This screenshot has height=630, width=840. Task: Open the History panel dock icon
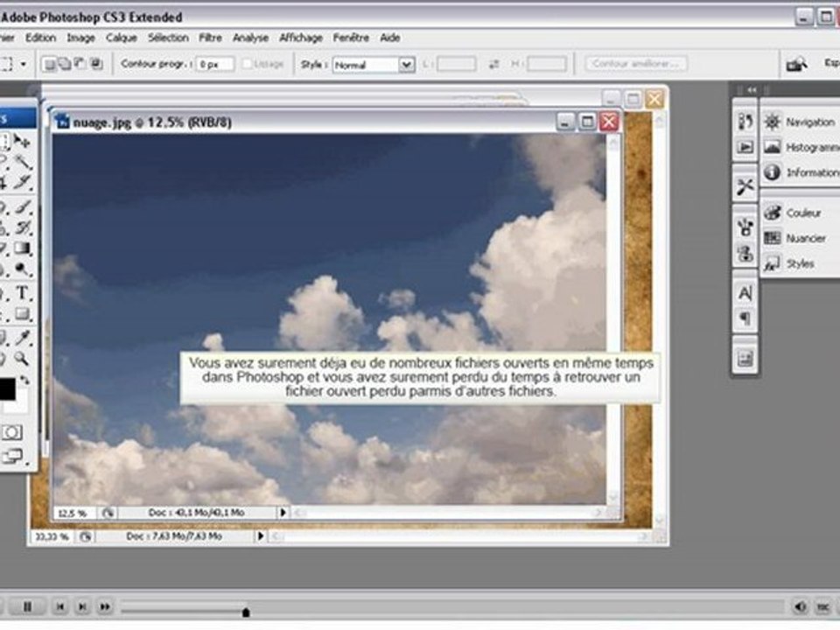coord(745,122)
